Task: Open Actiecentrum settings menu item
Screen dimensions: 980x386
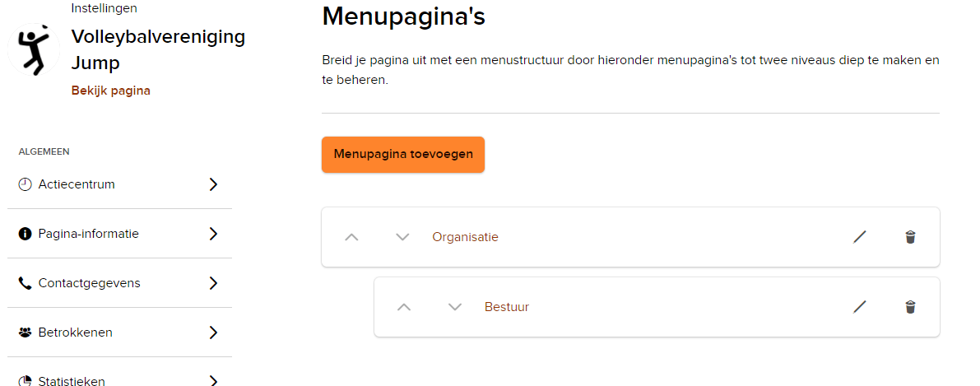Action: coord(77,184)
